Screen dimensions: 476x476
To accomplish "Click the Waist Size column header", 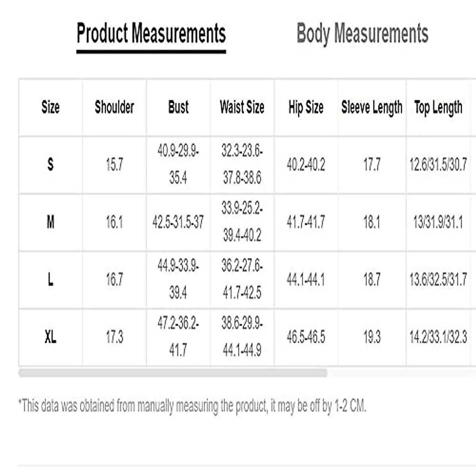I will pyautogui.click(x=242, y=107).
